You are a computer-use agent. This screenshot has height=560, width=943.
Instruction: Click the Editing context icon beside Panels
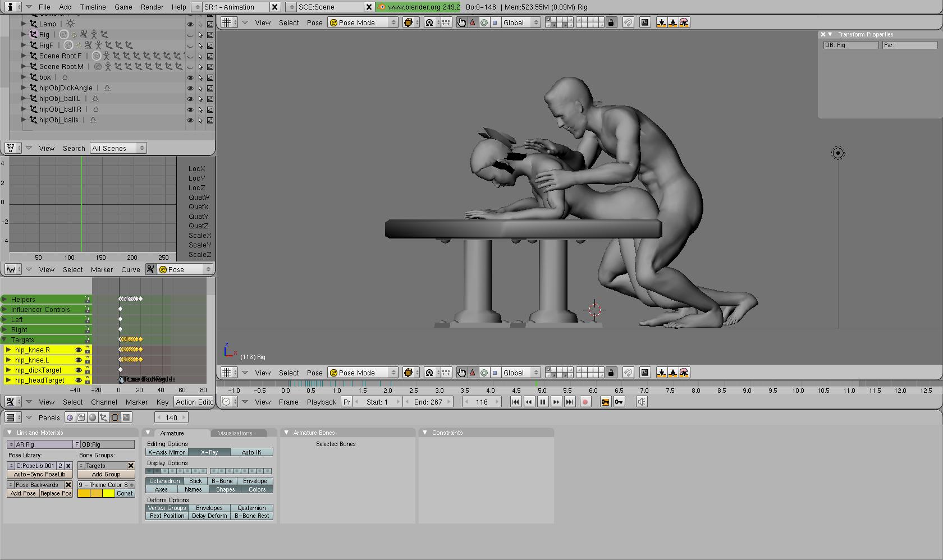click(115, 417)
